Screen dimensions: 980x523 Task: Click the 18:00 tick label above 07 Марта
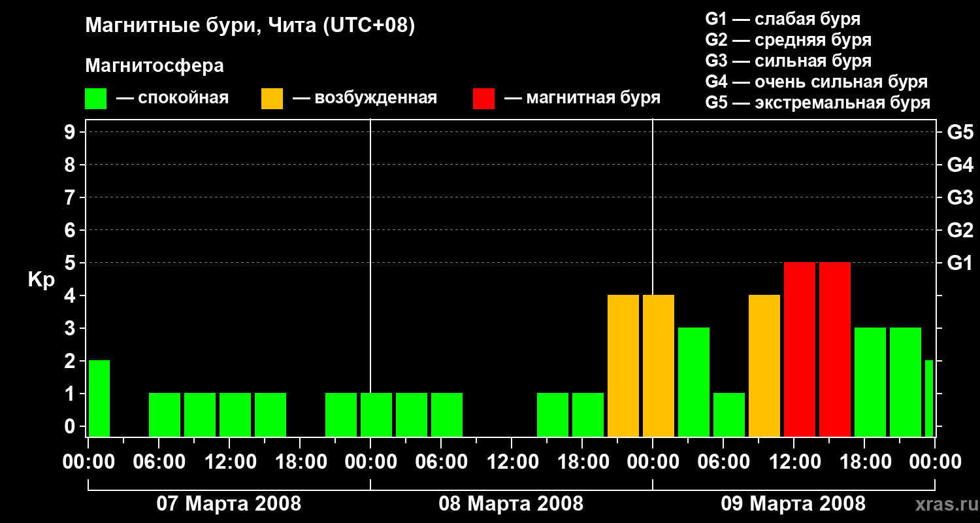click(300, 462)
